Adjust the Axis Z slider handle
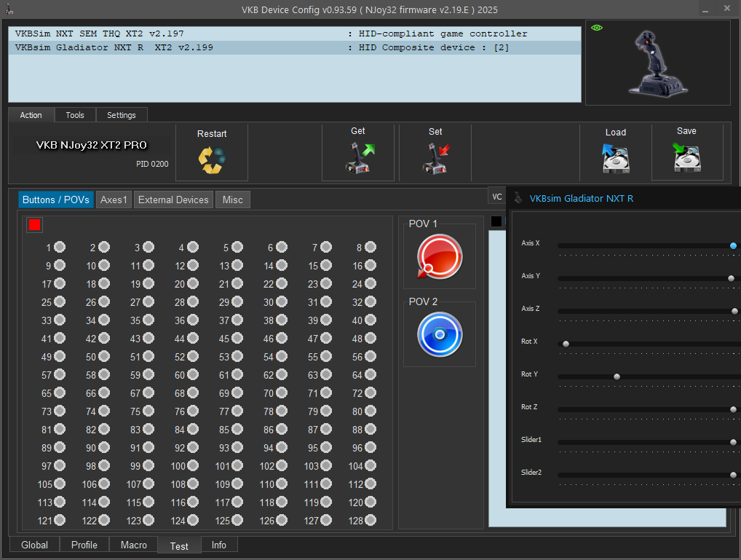This screenshot has height=560, width=741. click(734, 311)
